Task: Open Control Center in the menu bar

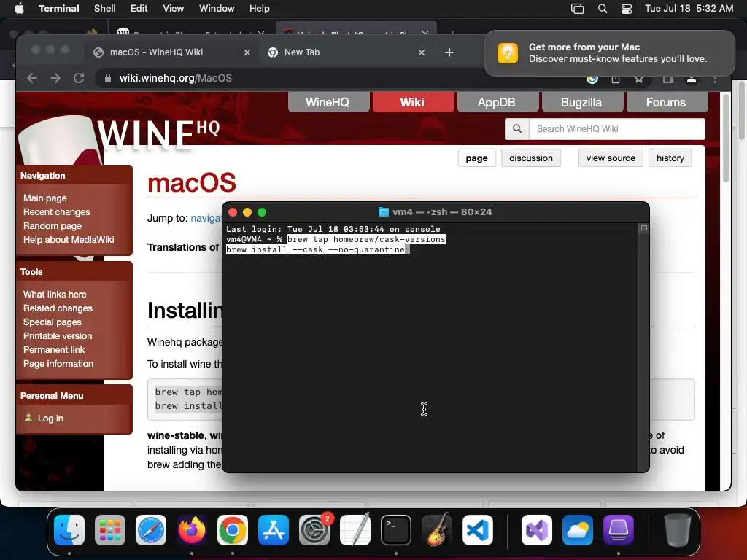Action: pyautogui.click(x=627, y=9)
